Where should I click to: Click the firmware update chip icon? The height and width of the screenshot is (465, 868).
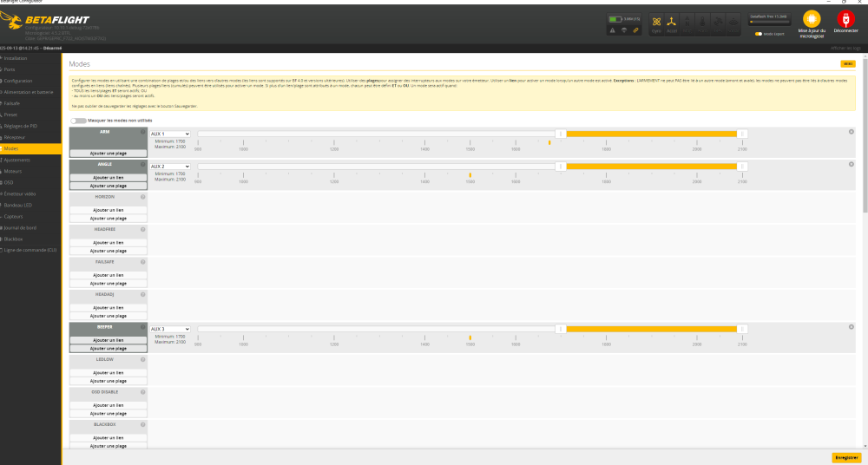(811, 19)
